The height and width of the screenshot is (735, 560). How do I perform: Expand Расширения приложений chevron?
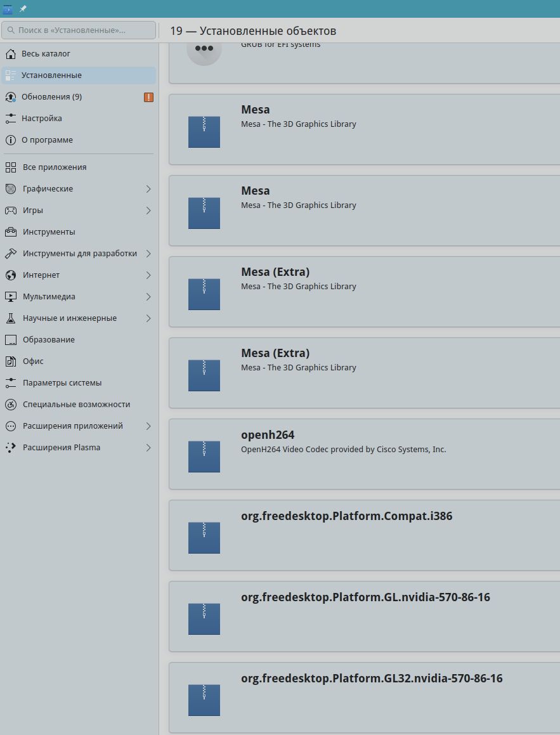click(148, 426)
